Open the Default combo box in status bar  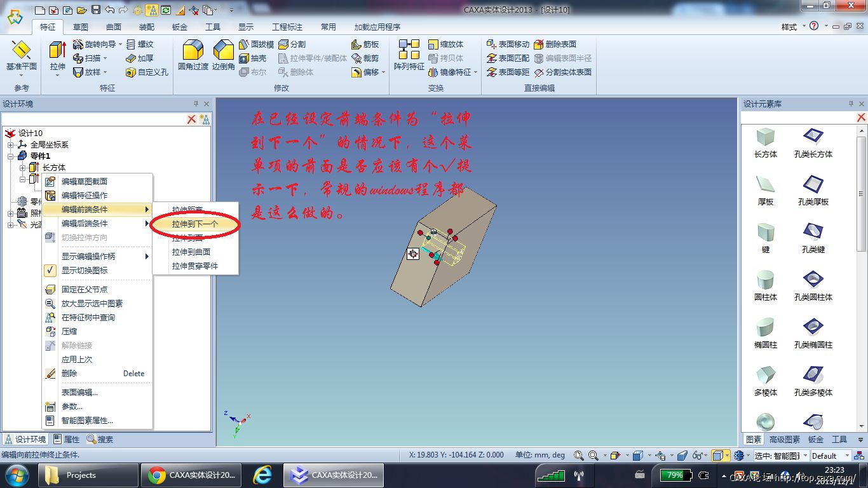830,456
